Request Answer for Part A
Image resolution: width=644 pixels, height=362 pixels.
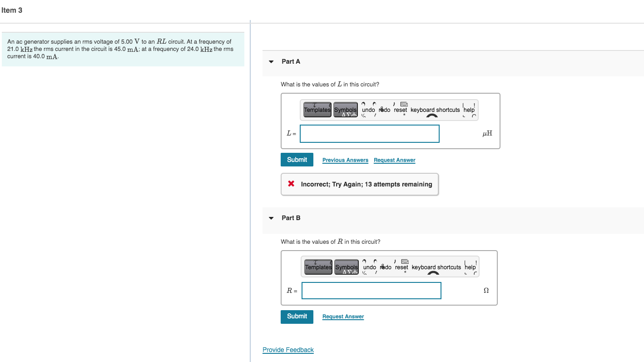click(x=395, y=160)
